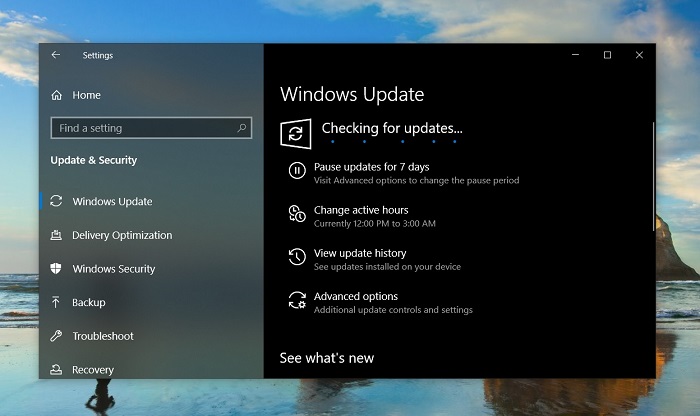Viewport: 700px width, 416px height.
Task: Select the Delivery Optimization icon
Action: 56,235
